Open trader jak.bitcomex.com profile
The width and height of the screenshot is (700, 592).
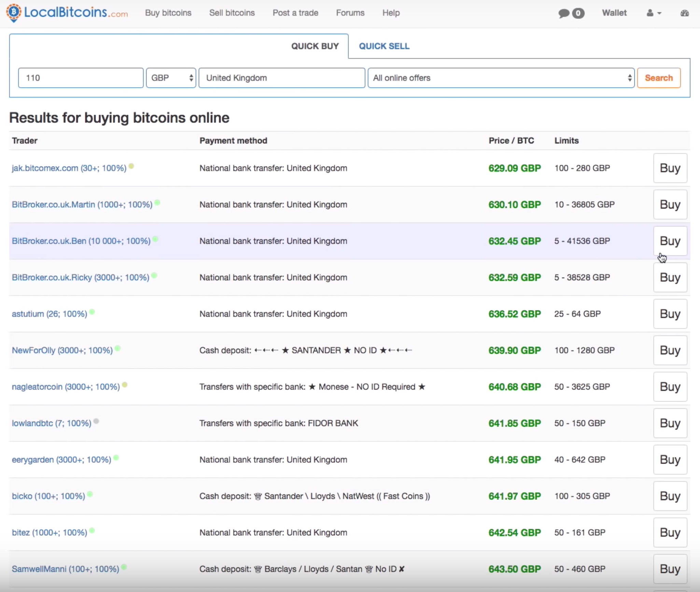tap(69, 168)
